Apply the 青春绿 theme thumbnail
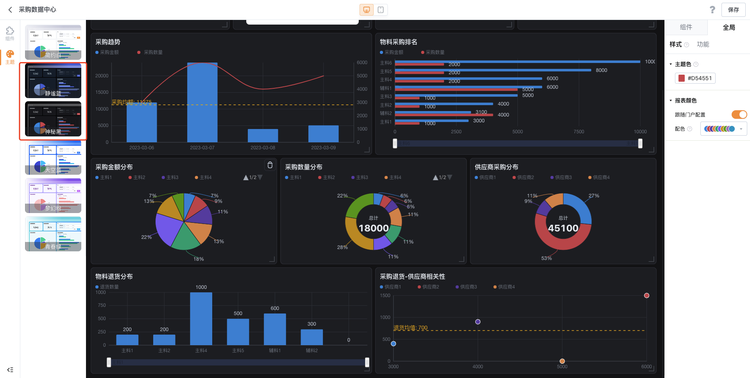The image size is (750, 378). coord(53,234)
